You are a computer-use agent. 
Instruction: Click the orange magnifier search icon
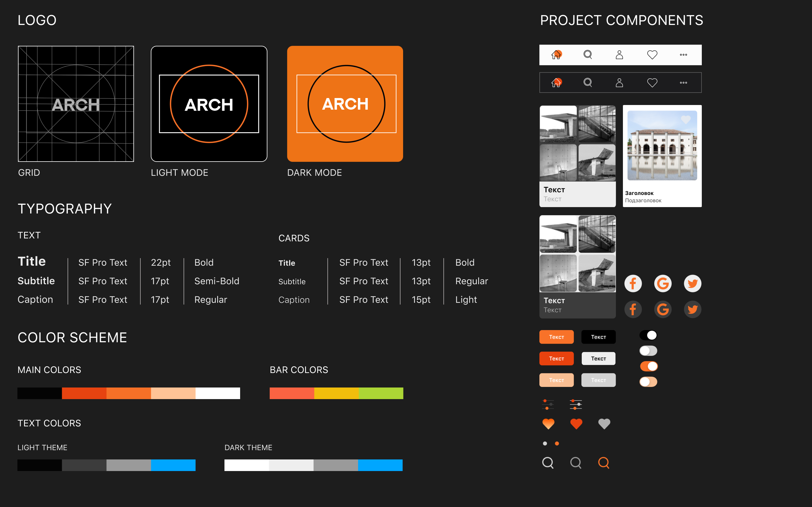click(603, 463)
